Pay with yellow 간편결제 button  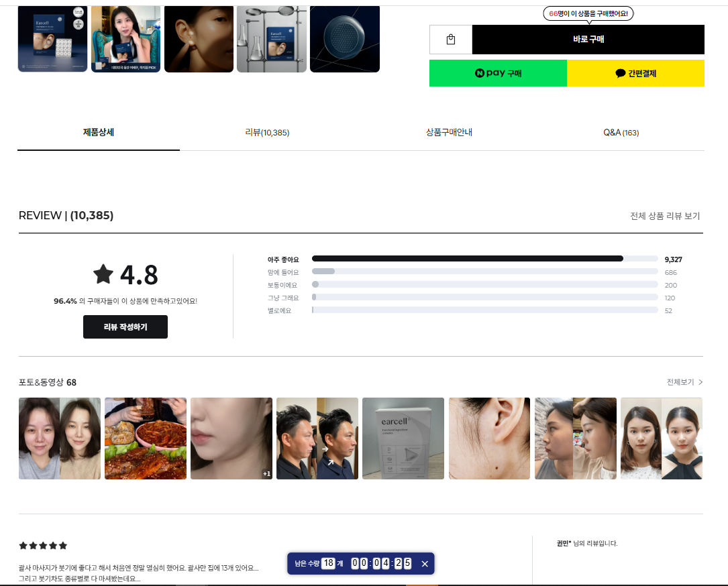pyautogui.click(x=635, y=73)
